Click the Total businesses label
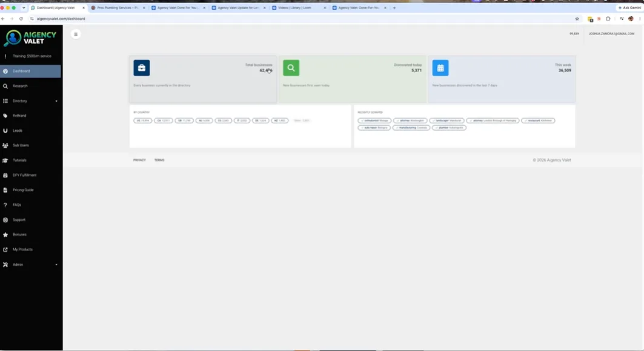The height and width of the screenshot is (351, 644). [259, 65]
